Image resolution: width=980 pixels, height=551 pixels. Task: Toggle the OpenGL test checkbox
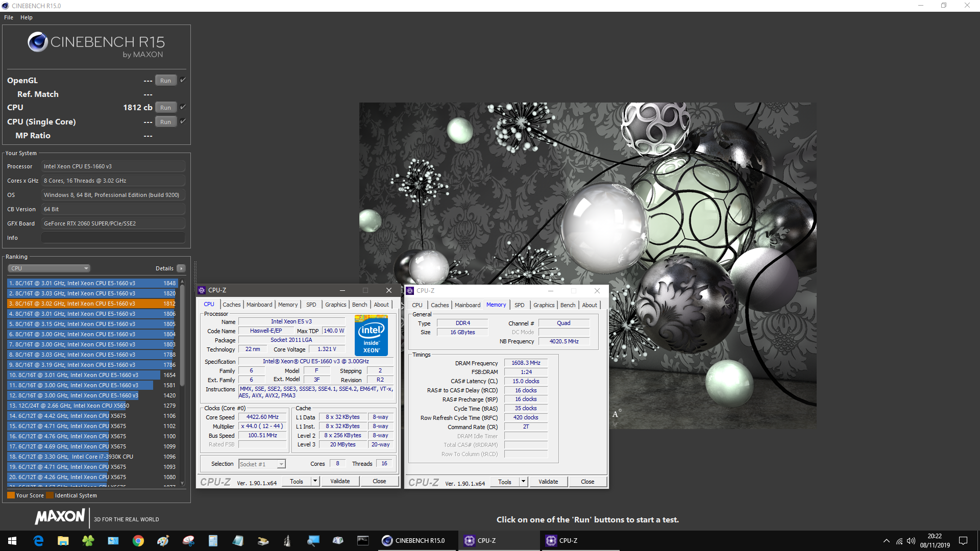pyautogui.click(x=183, y=80)
